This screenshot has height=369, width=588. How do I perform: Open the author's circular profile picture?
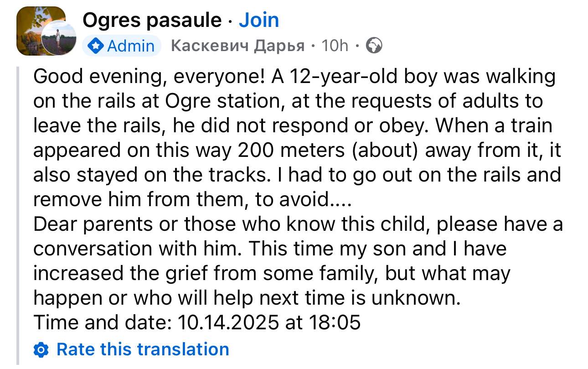tap(57, 39)
